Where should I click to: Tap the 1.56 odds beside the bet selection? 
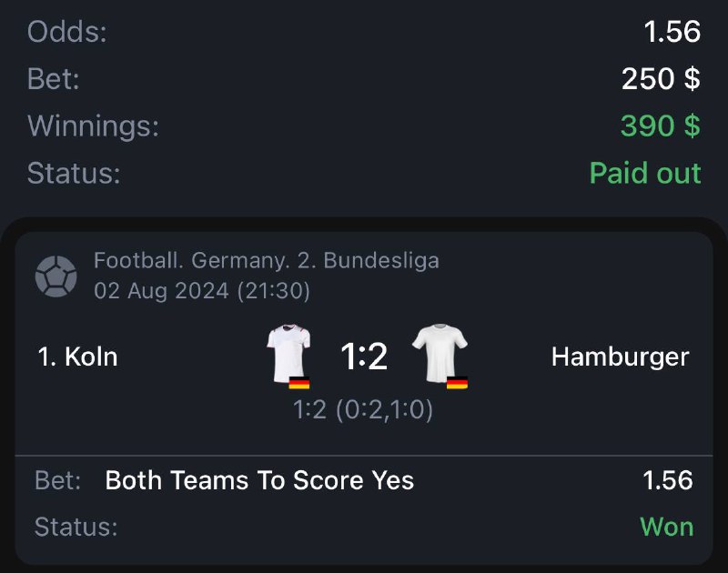667,480
